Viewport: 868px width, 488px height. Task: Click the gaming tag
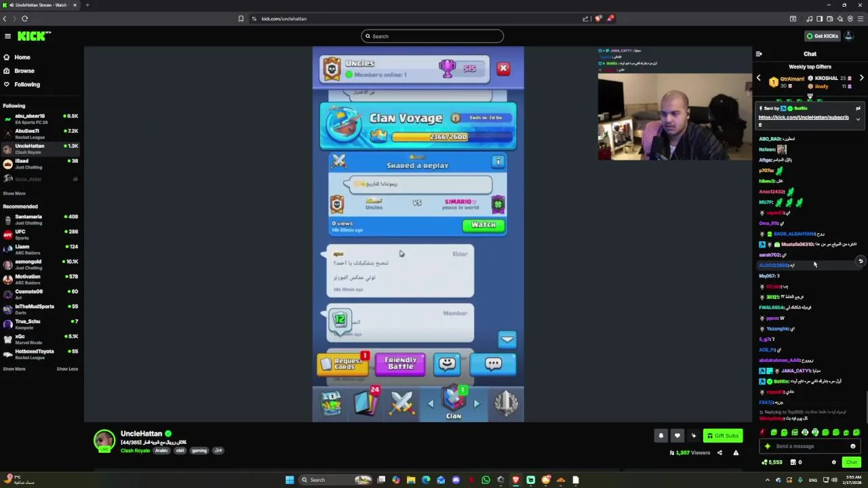(199, 451)
